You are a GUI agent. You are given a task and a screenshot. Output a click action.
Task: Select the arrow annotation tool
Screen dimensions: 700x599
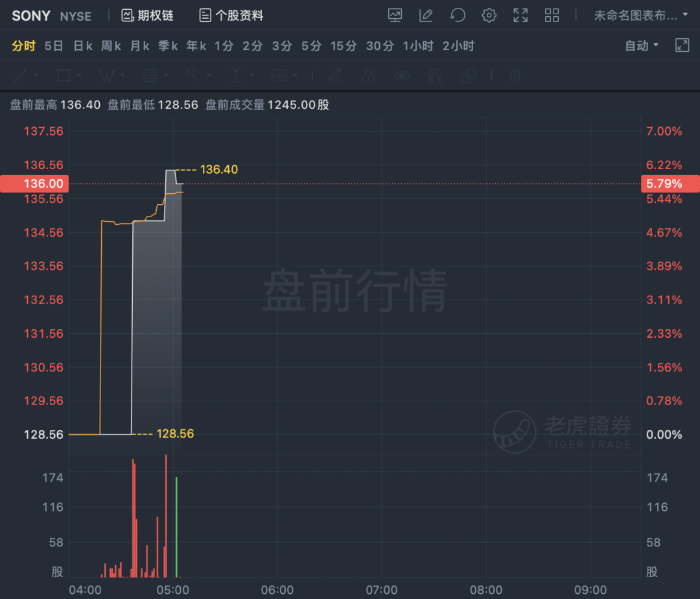click(193, 75)
